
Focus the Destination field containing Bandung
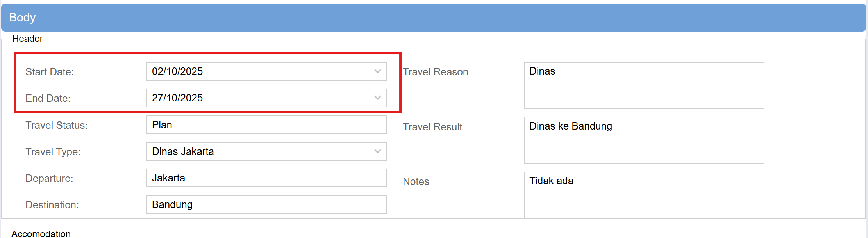click(x=266, y=204)
